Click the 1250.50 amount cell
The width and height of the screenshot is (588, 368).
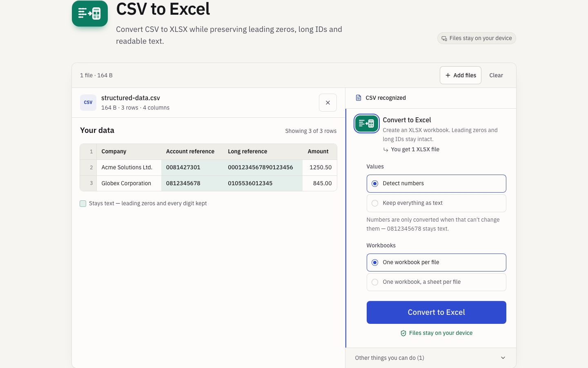pos(320,168)
